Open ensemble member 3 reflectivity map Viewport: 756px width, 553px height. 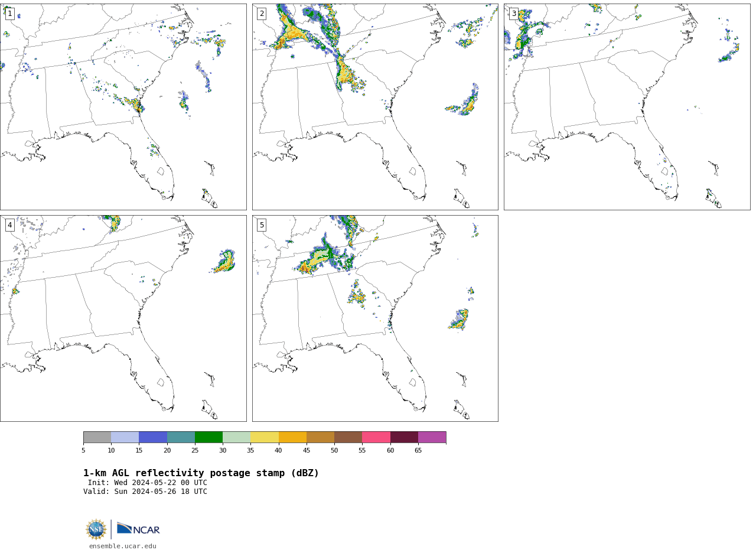pos(627,107)
